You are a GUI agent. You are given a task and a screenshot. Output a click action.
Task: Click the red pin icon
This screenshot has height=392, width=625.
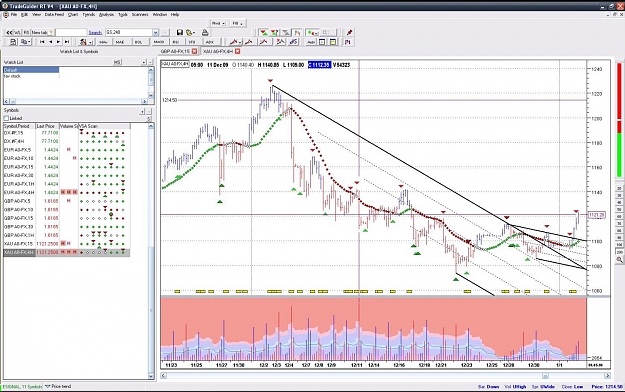pyautogui.click(x=350, y=32)
